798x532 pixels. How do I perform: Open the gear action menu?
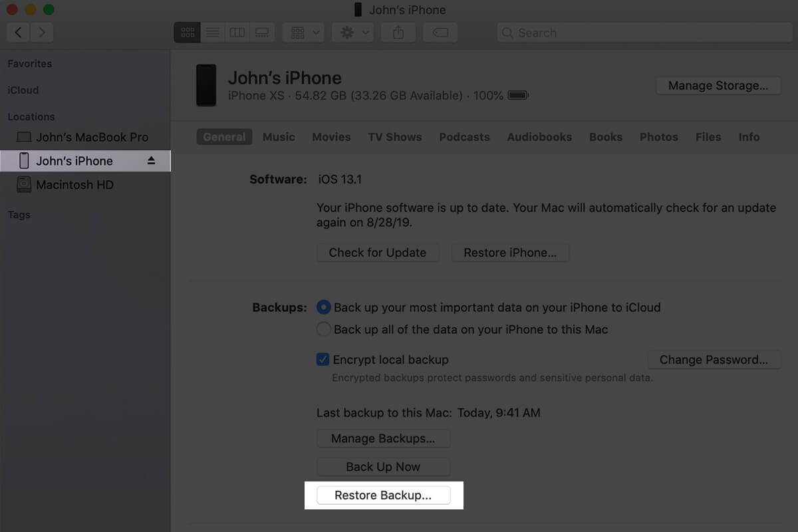353,33
